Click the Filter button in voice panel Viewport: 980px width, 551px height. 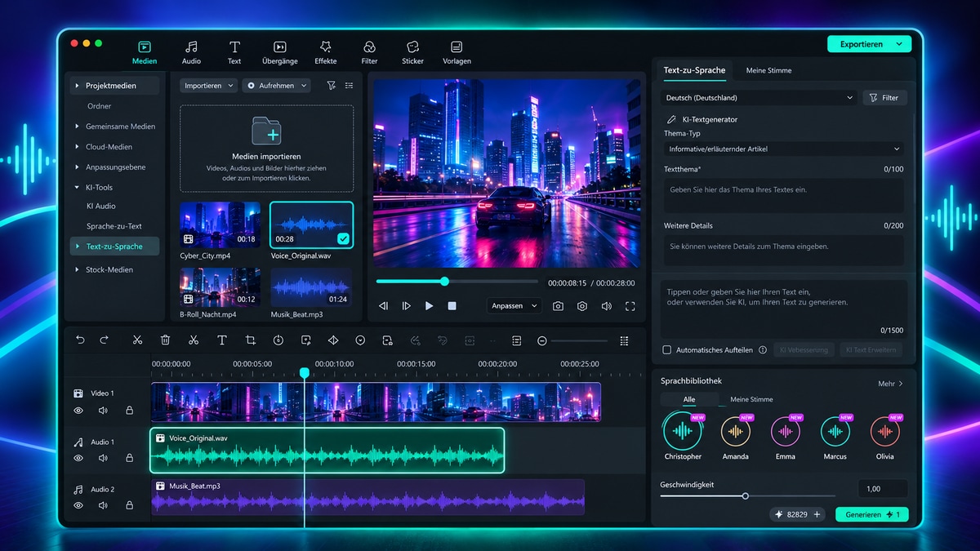click(x=884, y=98)
